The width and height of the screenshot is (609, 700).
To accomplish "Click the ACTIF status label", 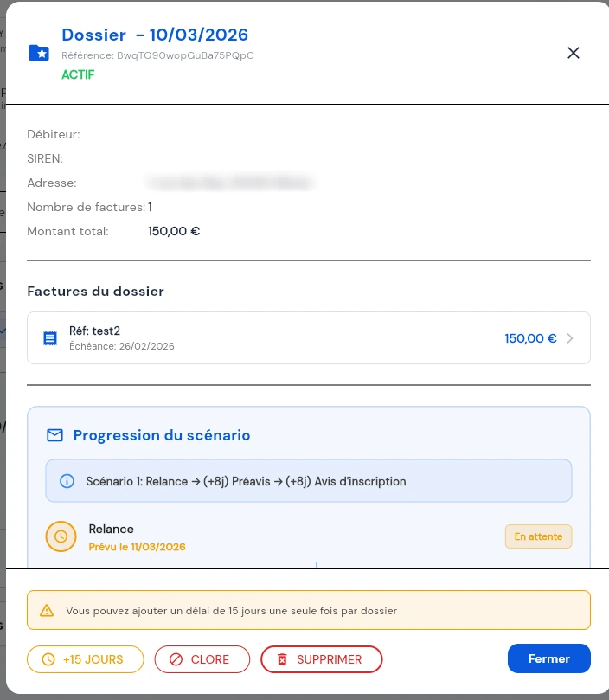I will (78, 74).
